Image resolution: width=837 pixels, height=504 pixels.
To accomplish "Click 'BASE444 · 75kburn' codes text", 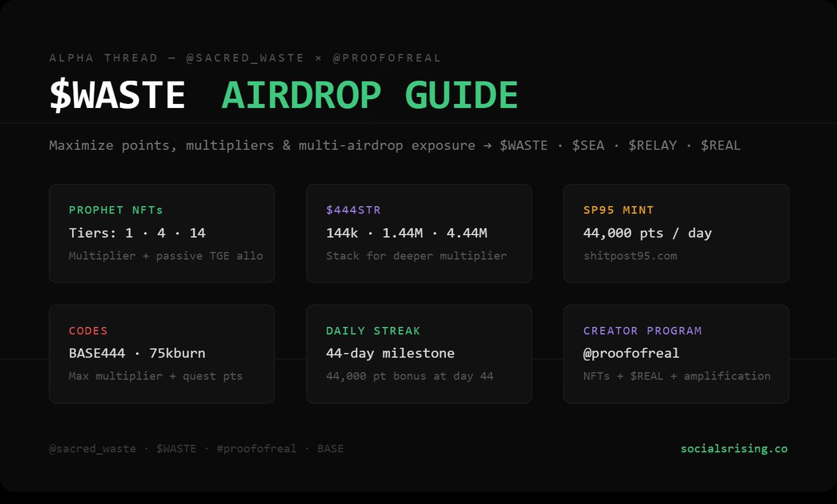I will (137, 353).
